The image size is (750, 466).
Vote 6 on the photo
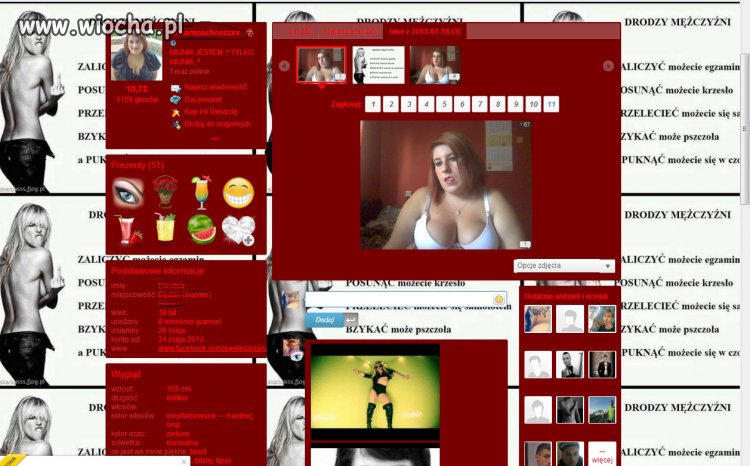(x=462, y=104)
